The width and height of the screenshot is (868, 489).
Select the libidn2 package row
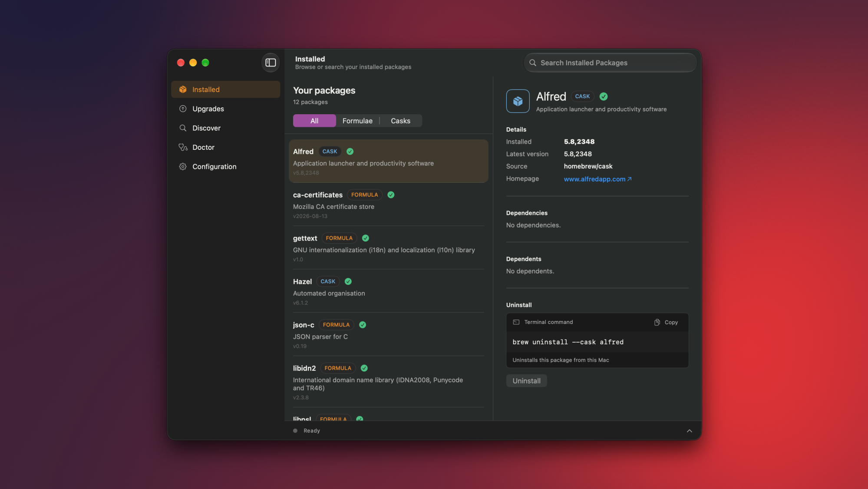(x=388, y=382)
